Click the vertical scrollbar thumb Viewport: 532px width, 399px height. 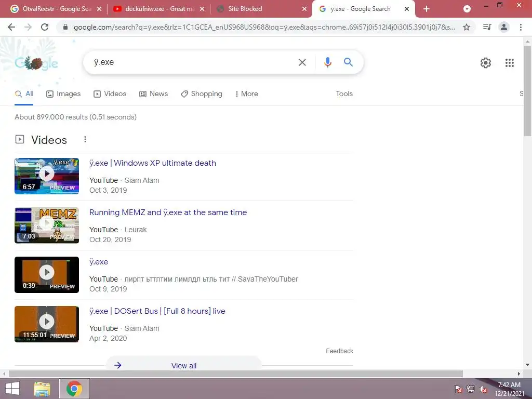527,90
